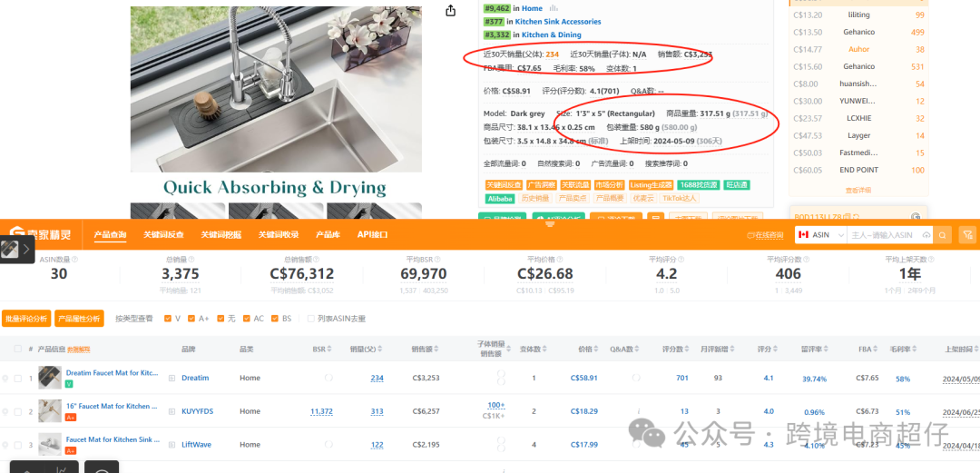Click the copy icon next to B0D113LLZ8
The image size is (980, 473).
click(847, 217)
